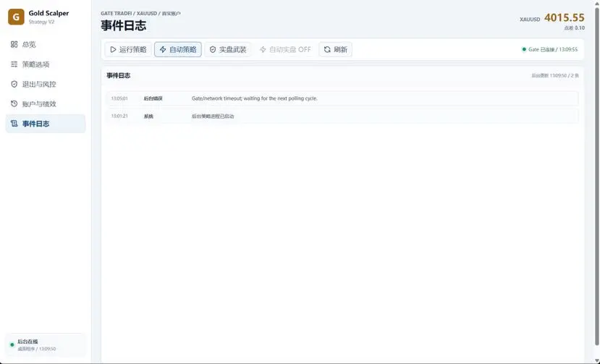Select the 事件日志 event log sidebar item
600x364 pixels.
tap(46, 124)
